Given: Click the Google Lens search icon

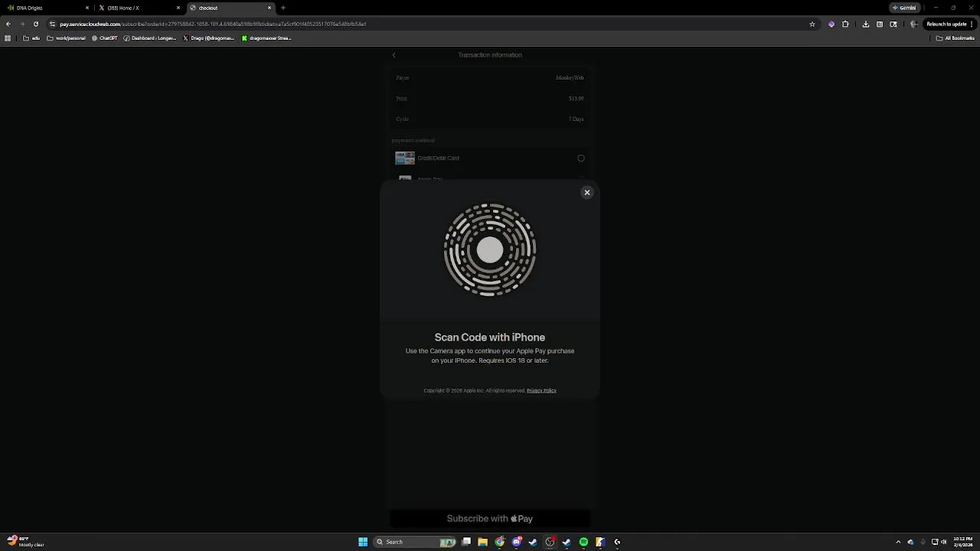Looking at the screenshot, I should (893, 24).
